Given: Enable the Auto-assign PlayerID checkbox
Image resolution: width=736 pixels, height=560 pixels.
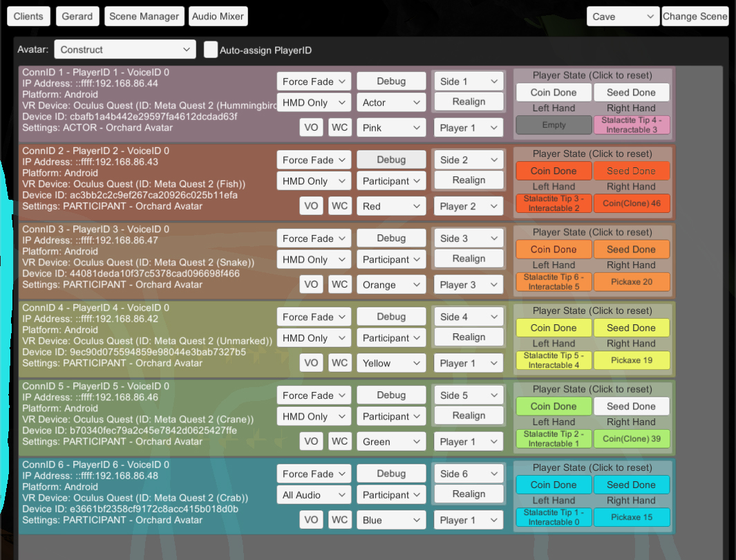Looking at the screenshot, I should (x=211, y=50).
